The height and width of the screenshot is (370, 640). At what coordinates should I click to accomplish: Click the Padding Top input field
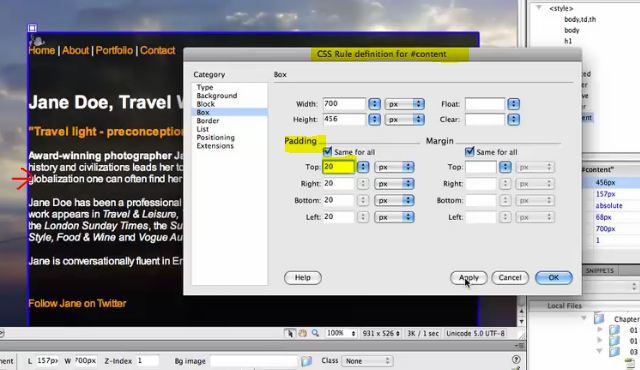pos(338,167)
